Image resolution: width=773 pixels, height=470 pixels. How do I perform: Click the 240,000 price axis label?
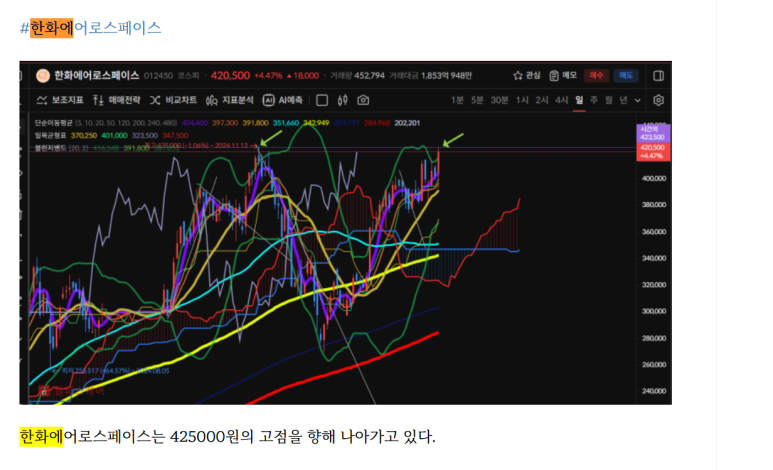[x=654, y=391]
